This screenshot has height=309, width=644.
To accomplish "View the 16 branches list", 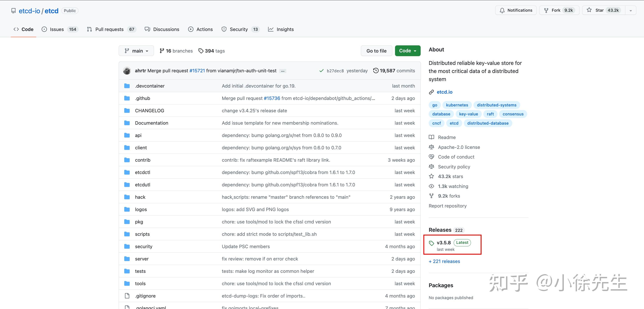I will click(176, 51).
